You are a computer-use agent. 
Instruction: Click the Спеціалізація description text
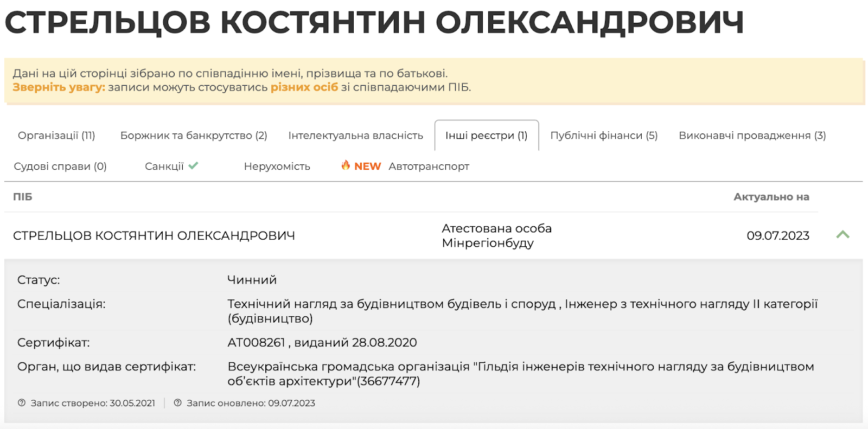click(x=522, y=311)
